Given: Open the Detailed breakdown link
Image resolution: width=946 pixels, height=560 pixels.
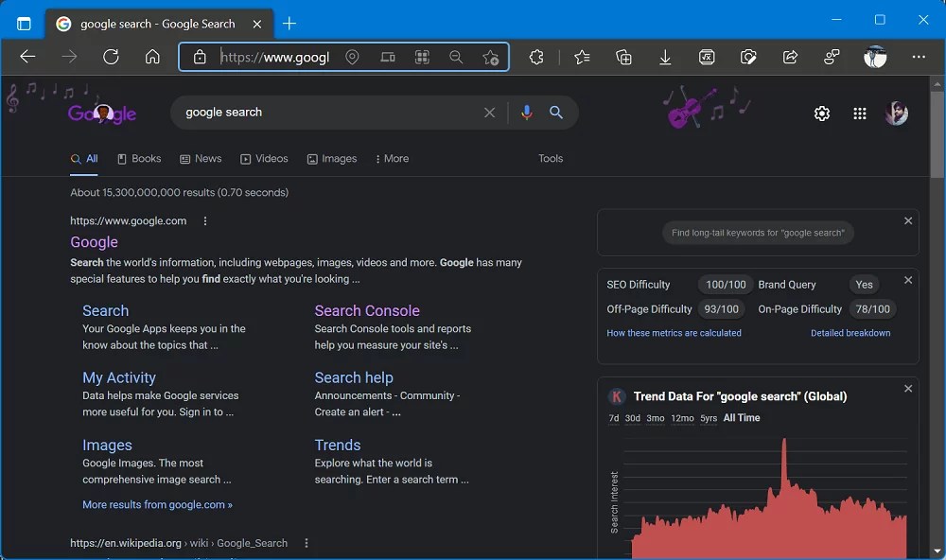Looking at the screenshot, I should coord(850,332).
